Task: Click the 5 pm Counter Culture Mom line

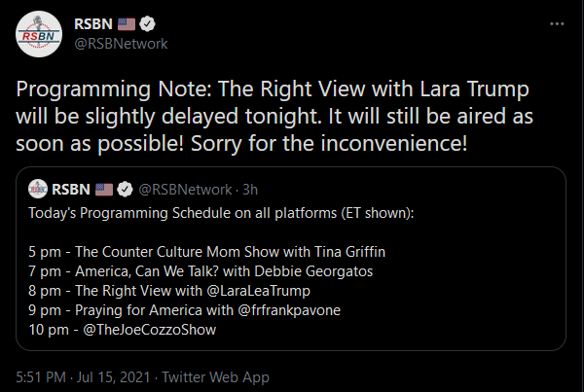Action: click(x=206, y=252)
